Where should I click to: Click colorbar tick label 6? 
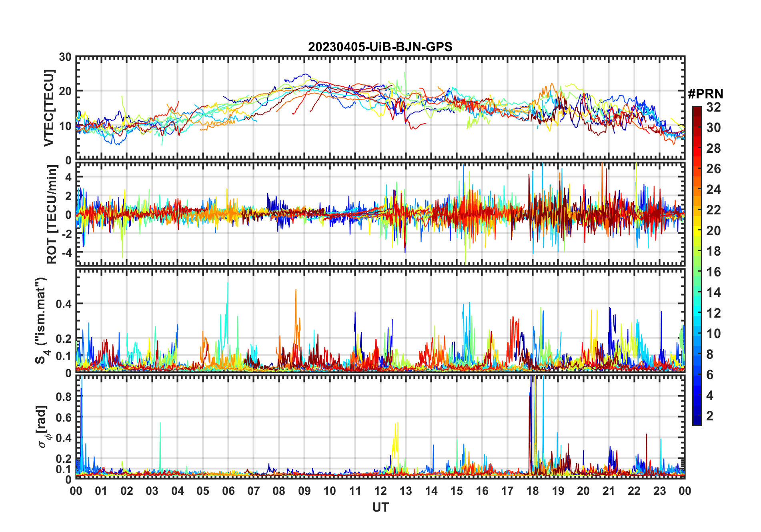tap(710, 375)
